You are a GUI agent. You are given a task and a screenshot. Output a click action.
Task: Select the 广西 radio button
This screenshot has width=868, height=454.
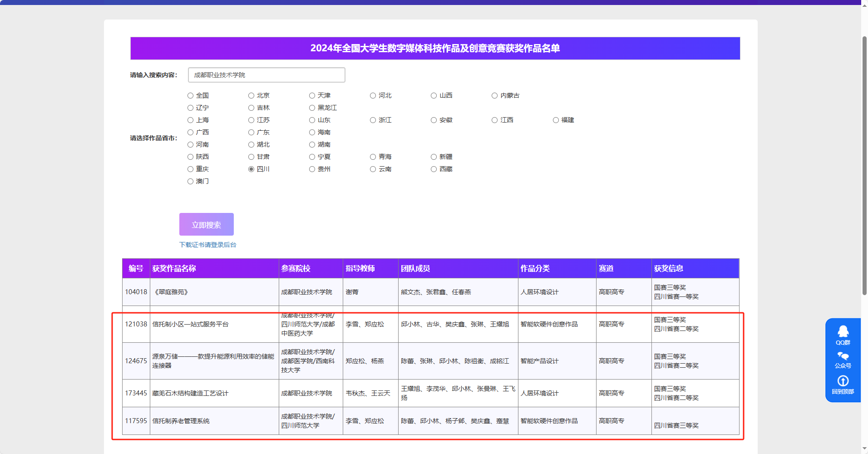pos(191,132)
